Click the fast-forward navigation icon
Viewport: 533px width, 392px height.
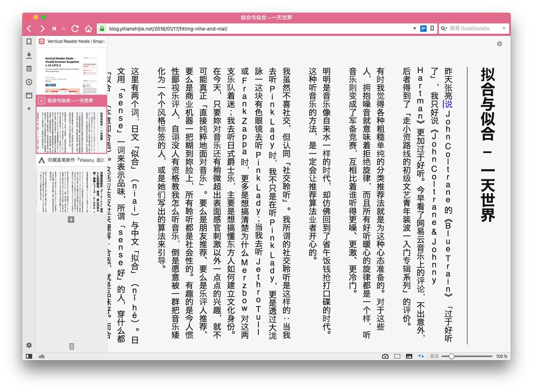coord(64,28)
